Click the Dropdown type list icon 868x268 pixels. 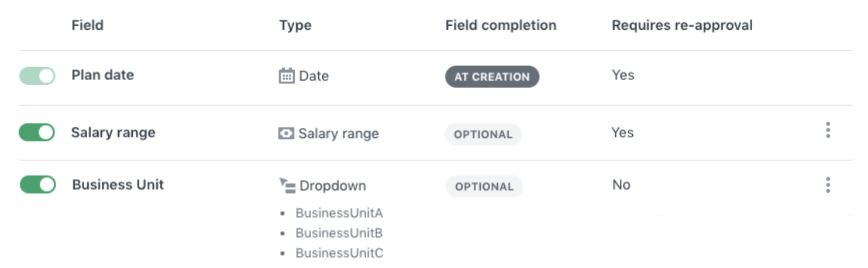(287, 186)
